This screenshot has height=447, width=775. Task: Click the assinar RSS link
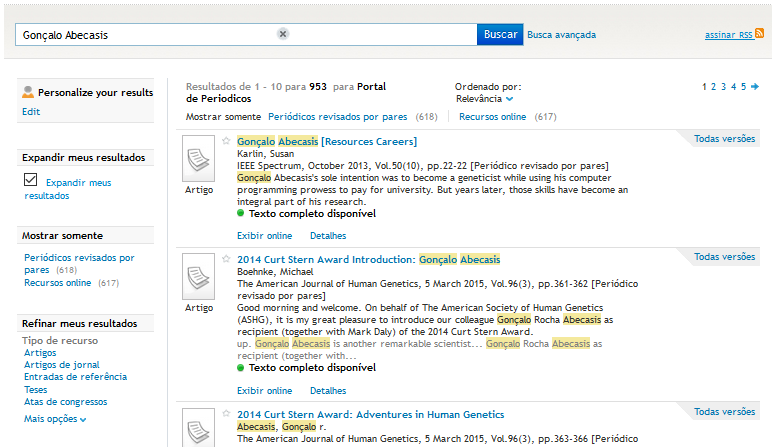tap(729, 35)
